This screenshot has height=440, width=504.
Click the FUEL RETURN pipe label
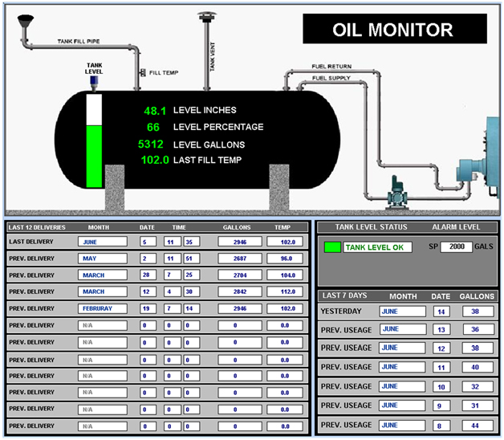click(331, 67)
